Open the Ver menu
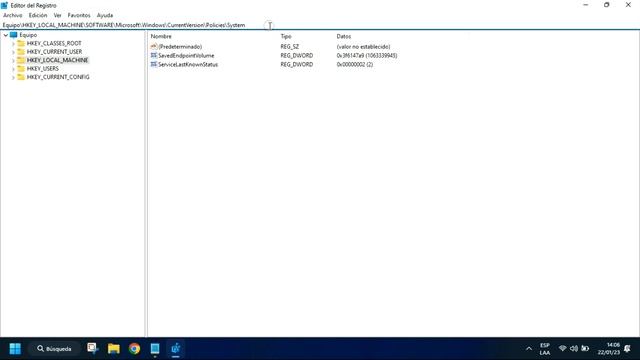The image size is (640, 360). click(x=58, y=15)
